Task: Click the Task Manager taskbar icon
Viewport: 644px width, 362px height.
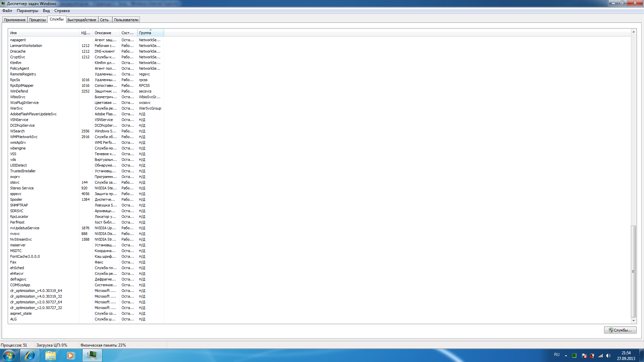Action: (92, 355)
